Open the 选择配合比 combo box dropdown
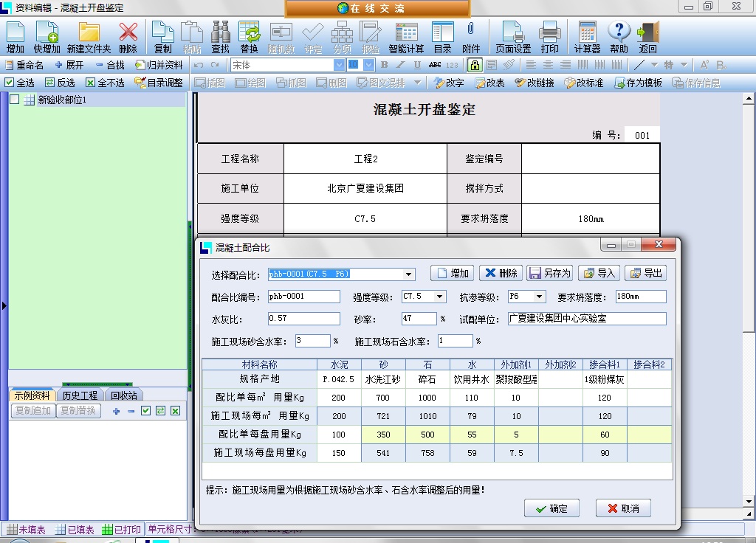Image resolution: width=756 pixels, height=543 pixels. pos(409,274)
